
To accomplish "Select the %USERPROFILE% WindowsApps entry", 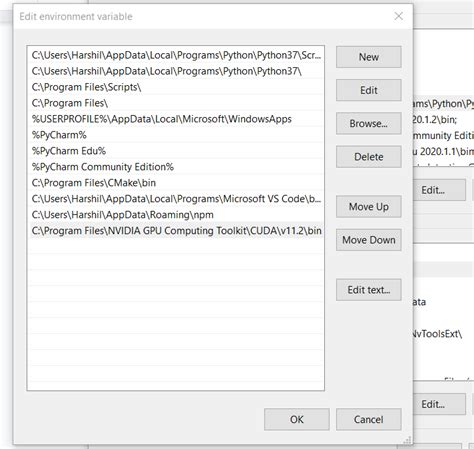I will (176, 119).
